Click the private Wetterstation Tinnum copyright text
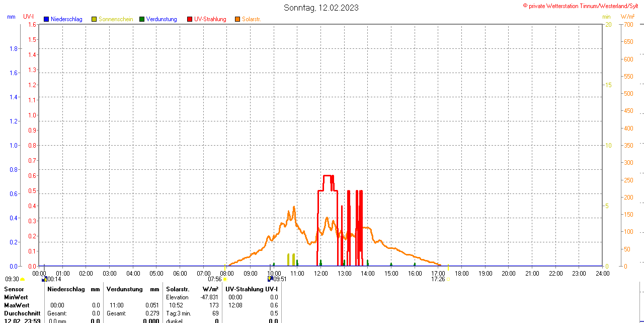This screenshot has width=644, height=323. click(x=582, y=6)
